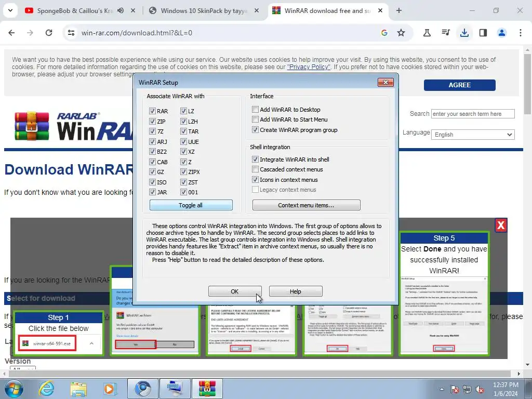Click the page vertical scrollbar thumb
The width and height of the screenshot is (532, 399).
tap(527, 84)
